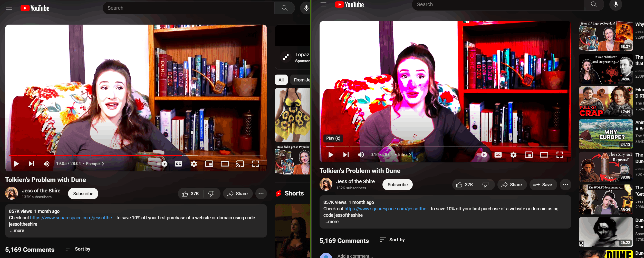Click the search magnifier in right window
Screen dimensions: 644x258
pos(594,4)
